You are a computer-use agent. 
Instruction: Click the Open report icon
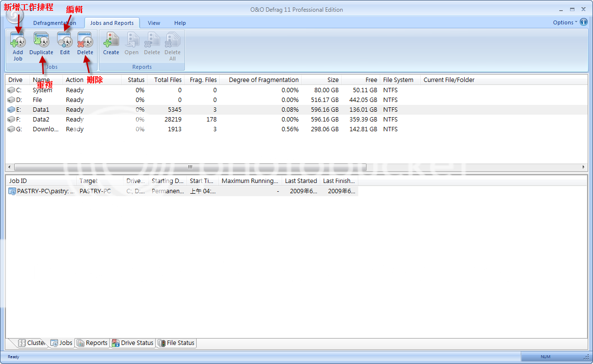pos(132,40)
